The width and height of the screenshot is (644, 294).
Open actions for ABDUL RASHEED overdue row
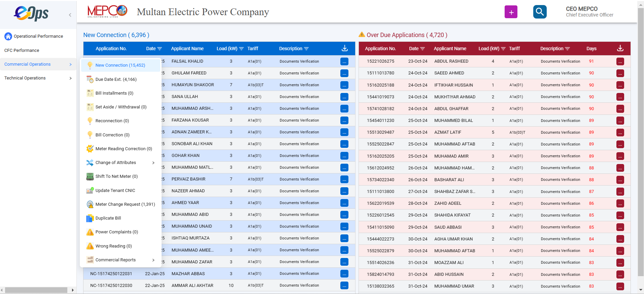click(620, 62)
